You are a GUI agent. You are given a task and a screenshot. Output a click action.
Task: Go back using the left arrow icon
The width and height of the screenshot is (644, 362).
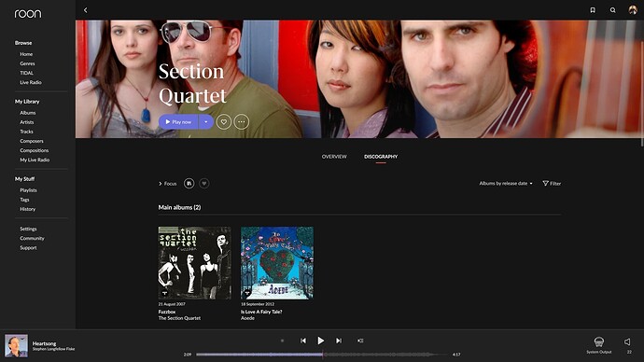click(86, 10)
